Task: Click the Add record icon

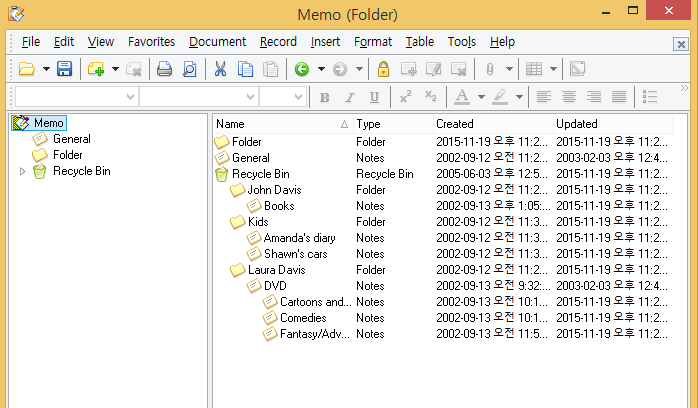Action: click(409, 69)
